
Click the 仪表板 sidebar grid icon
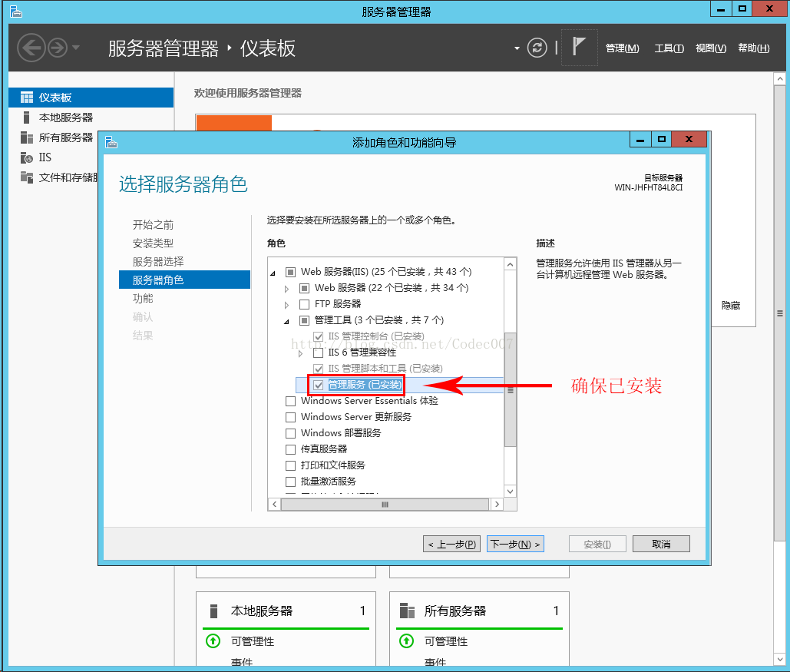(27, 98)
